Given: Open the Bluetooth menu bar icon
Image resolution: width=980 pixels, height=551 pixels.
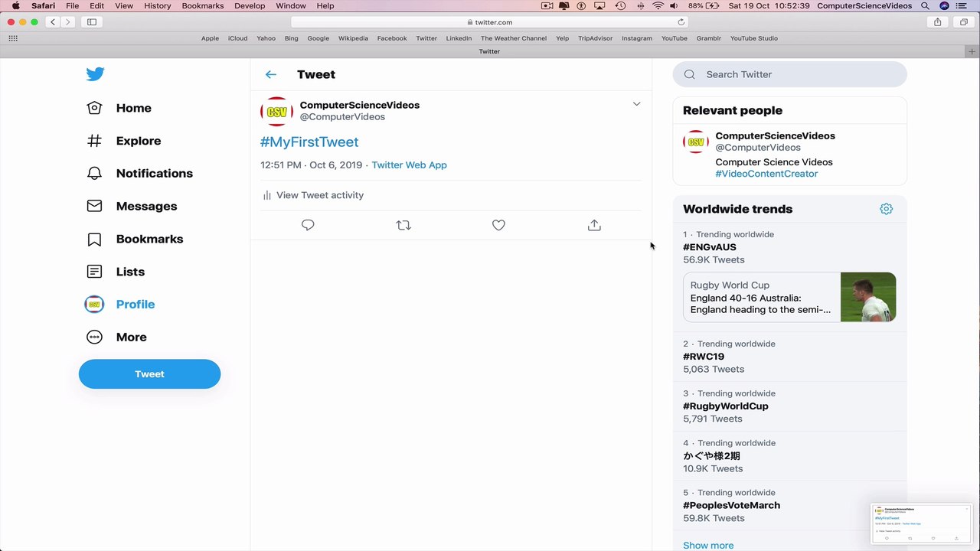Looking at the screenshot, I should click(x=641, y=6).
